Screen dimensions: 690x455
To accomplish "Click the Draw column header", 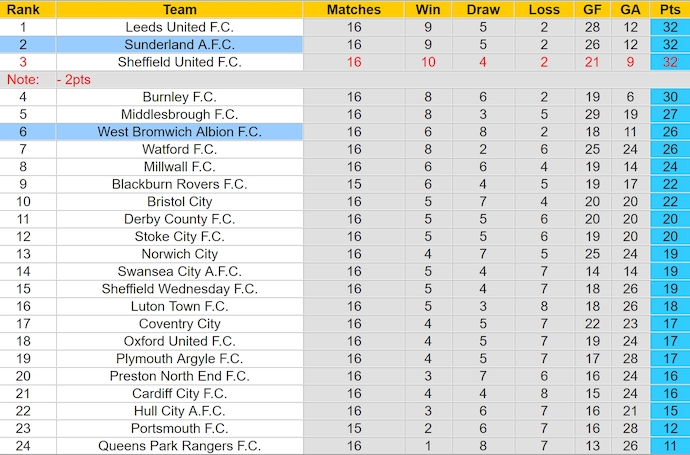I will coord(483,9).
